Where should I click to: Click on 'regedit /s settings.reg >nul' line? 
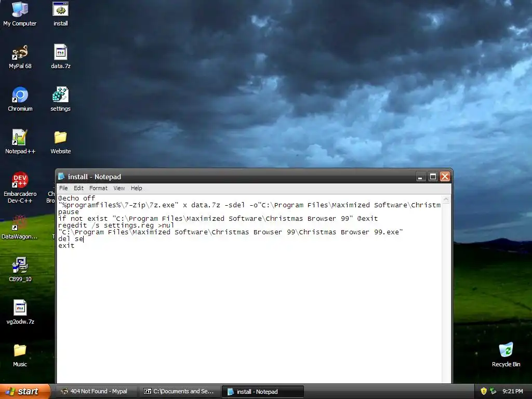[x=116, y=225]
